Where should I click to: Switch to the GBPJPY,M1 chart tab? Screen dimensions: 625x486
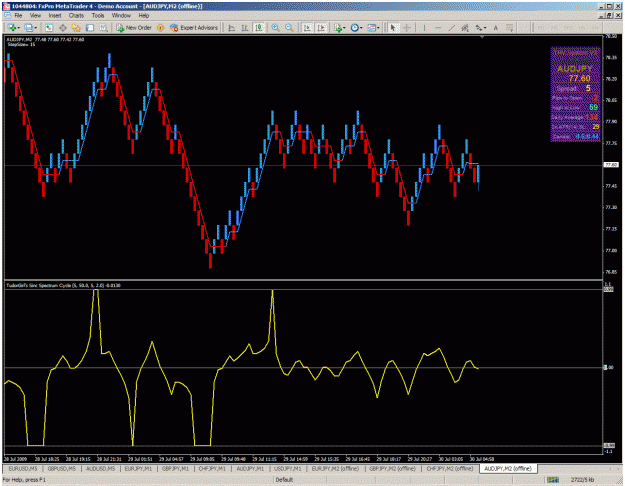click(x=175, y=468)
